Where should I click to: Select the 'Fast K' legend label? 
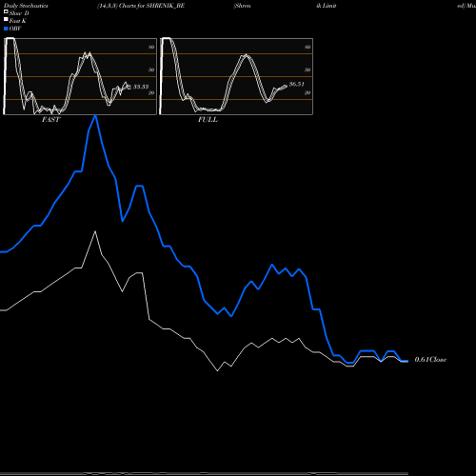click(18, 21)
